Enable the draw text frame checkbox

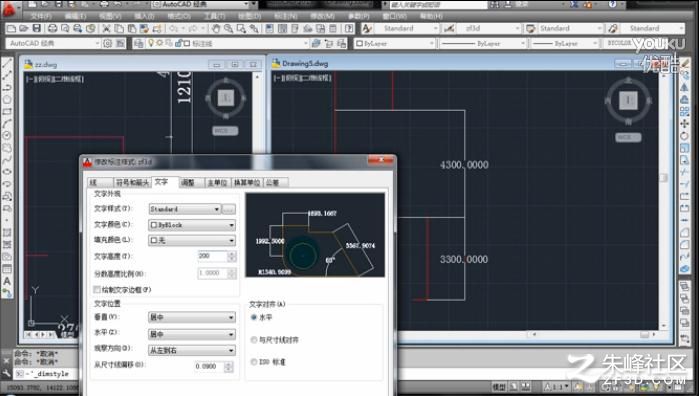[x=97, y=289]
